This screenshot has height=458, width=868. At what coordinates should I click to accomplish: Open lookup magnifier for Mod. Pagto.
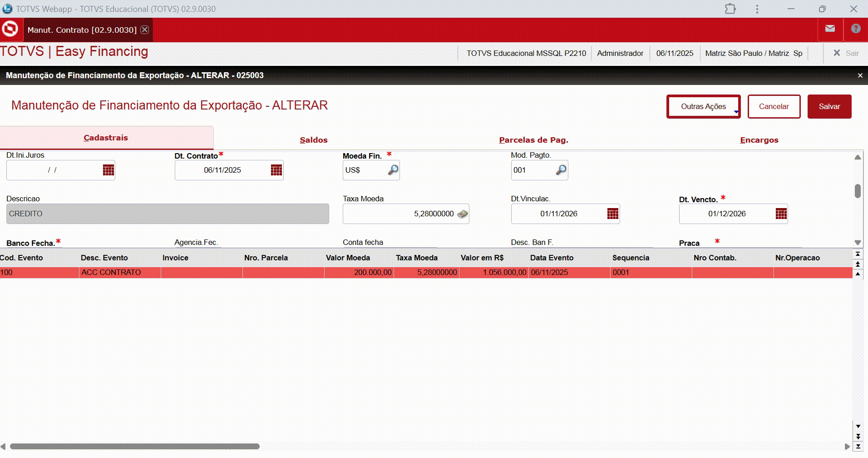pos(561,170)
